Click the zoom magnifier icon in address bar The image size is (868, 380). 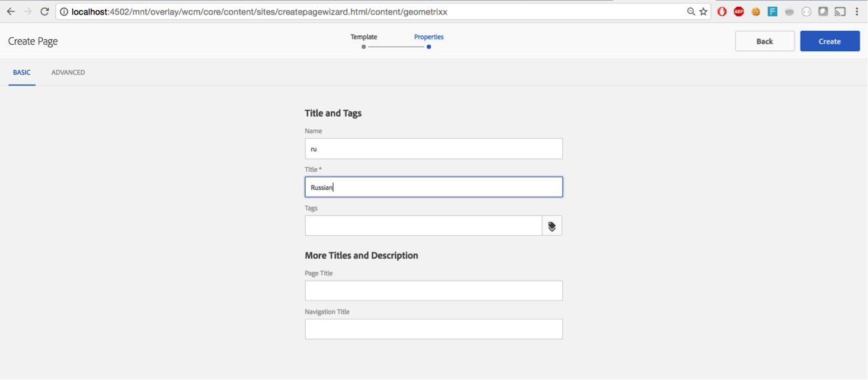691,11
